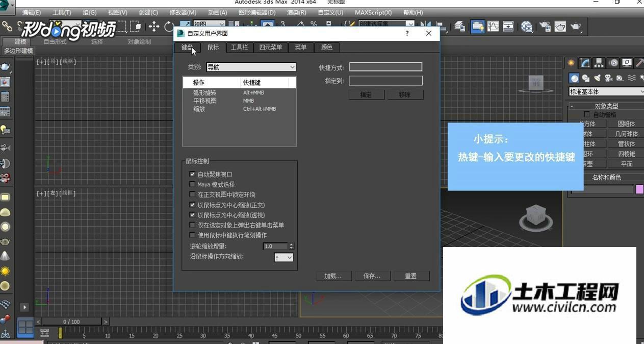Image resolution: width=644 pixels, height=344 pixels.
Task: Select the 缩放 Ctrl+Alt+MMB row
Action: click(239, 109)
